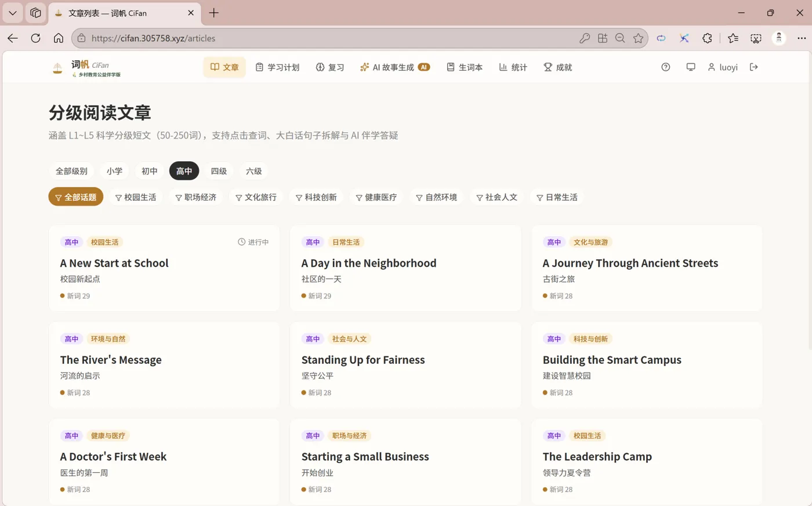Filter articles by 职场经济 topic
Screen dimensions: 812x506
pos(196,197)
